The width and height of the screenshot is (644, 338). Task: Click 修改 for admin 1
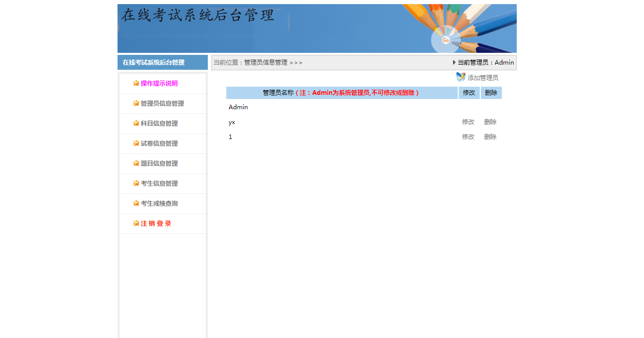tap(468, 137)
